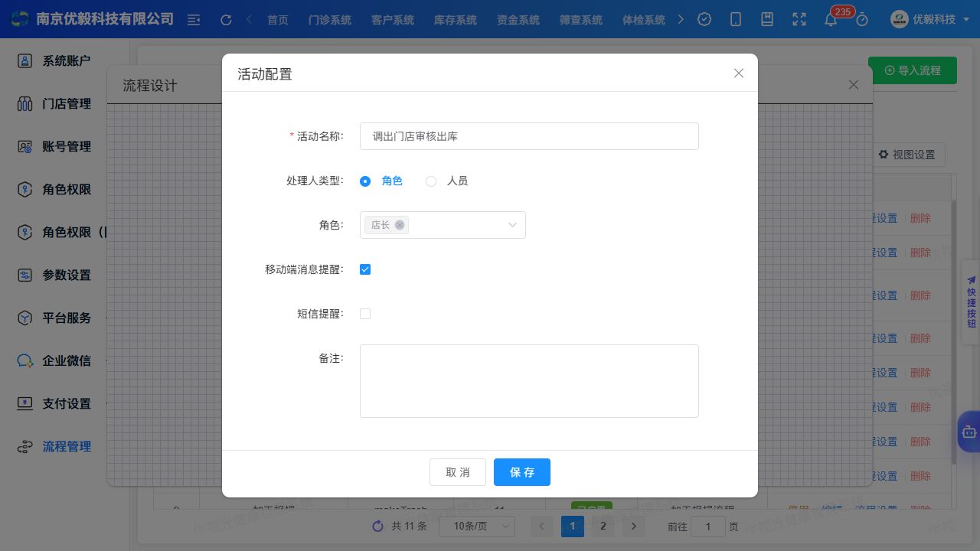
Task: Open the 优毅科技 user account menu
Action: [x=930, y=20]
